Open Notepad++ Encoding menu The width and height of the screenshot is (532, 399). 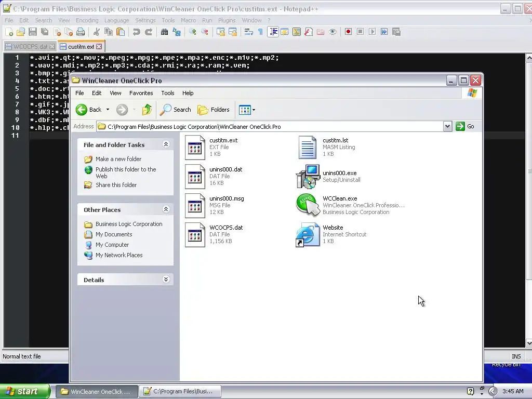[x=87, y=20]
